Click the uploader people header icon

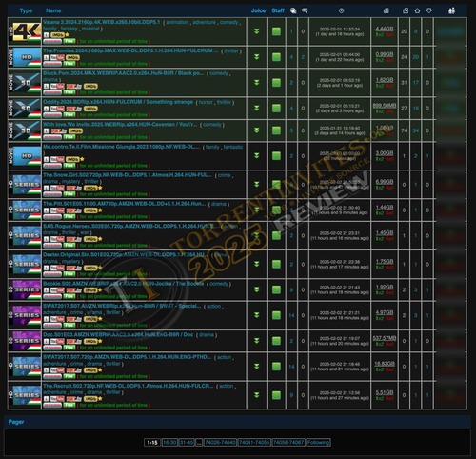click(452, 10)
